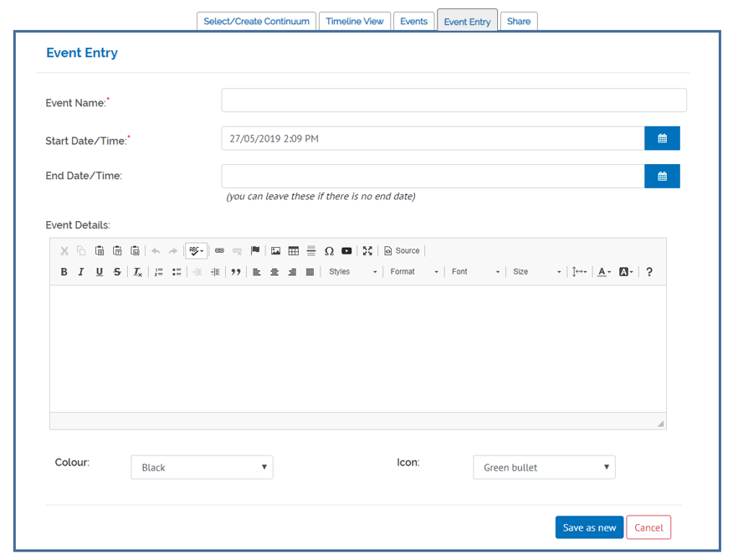Toggle italic text formatting
733x560 pixels.
(x=81, y=272)
